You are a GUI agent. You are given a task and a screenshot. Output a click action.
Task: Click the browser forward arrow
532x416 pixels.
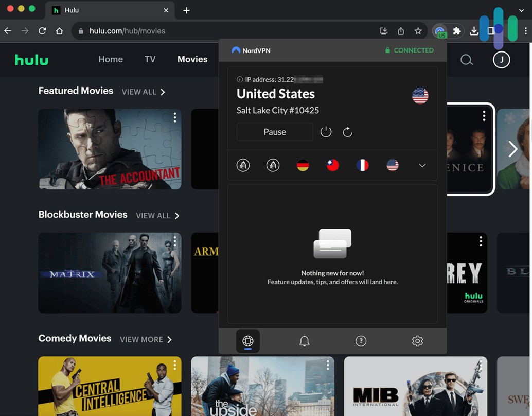click(x=25, y=31)
